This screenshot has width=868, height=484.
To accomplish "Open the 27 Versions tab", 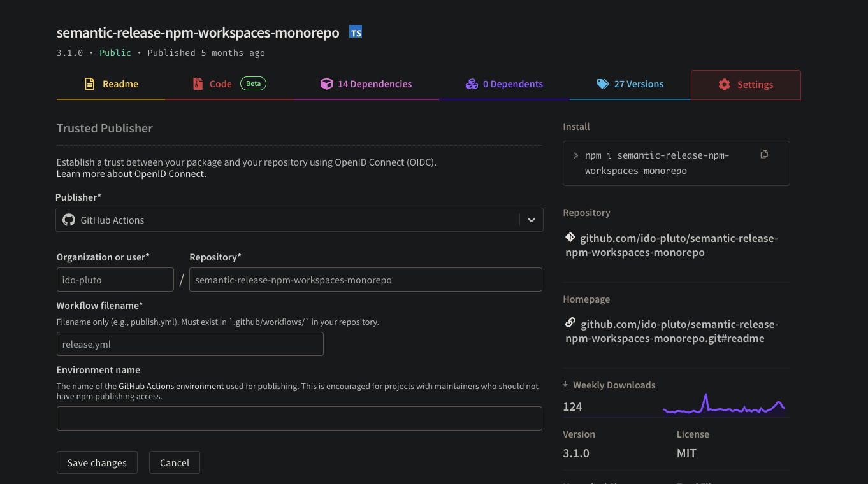I will [x=630, y=84].
